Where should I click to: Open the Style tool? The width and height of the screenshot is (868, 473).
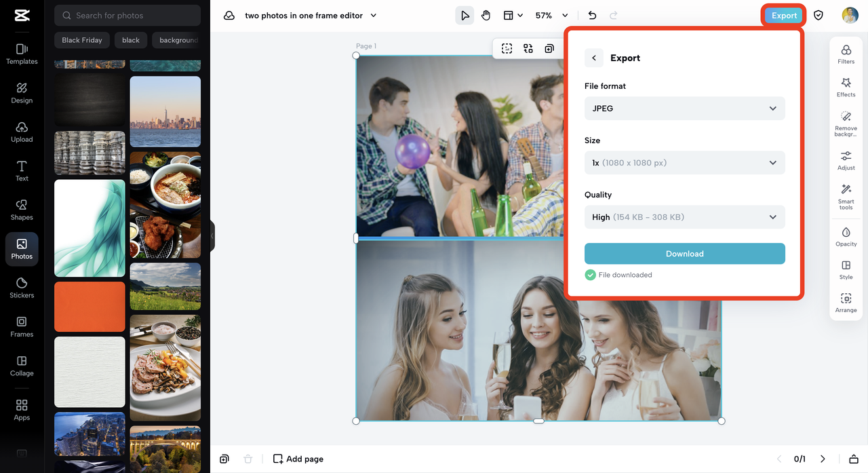[x=846, y=270]
